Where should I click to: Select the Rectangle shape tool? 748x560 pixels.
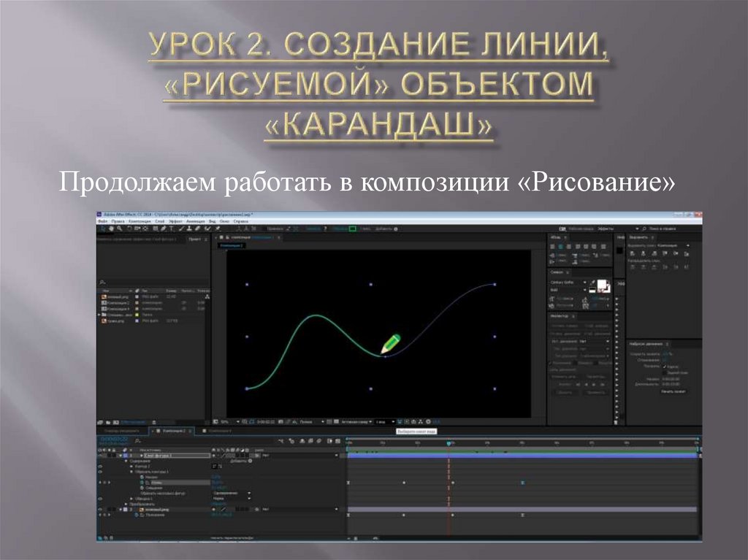click(156, 229)
